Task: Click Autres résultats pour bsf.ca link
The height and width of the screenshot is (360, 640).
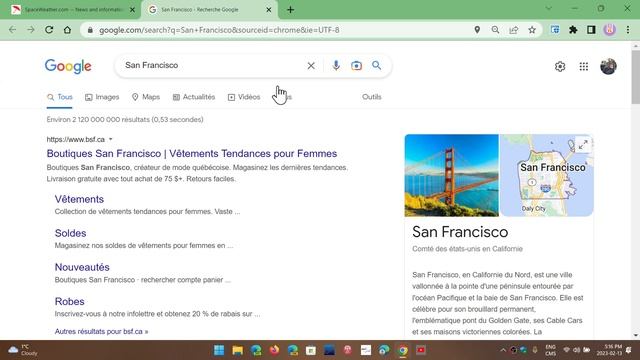Action: (101, 331)
